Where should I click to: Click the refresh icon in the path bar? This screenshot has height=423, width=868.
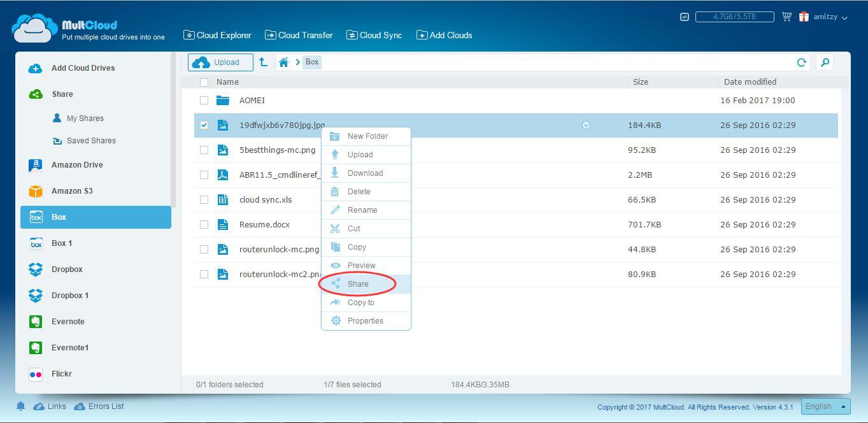tap(801, 62)
